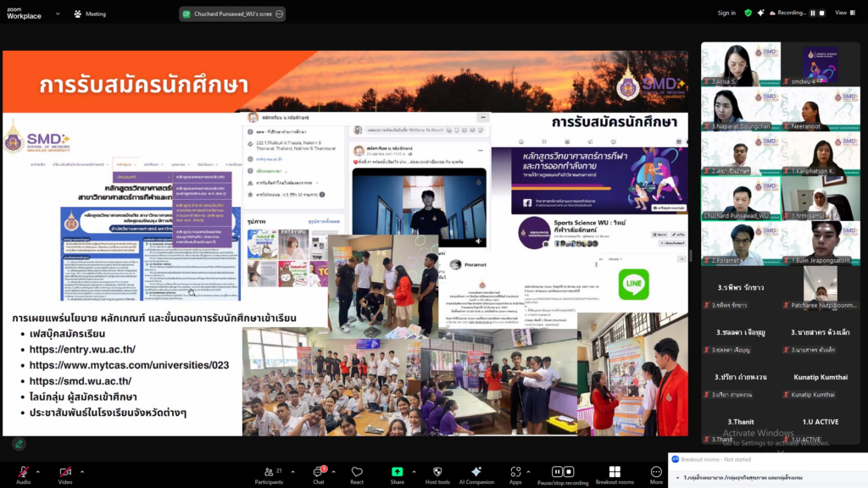Collapse the first breakout room group row
This screenshot has height=488, width=868.
point(677,478)
